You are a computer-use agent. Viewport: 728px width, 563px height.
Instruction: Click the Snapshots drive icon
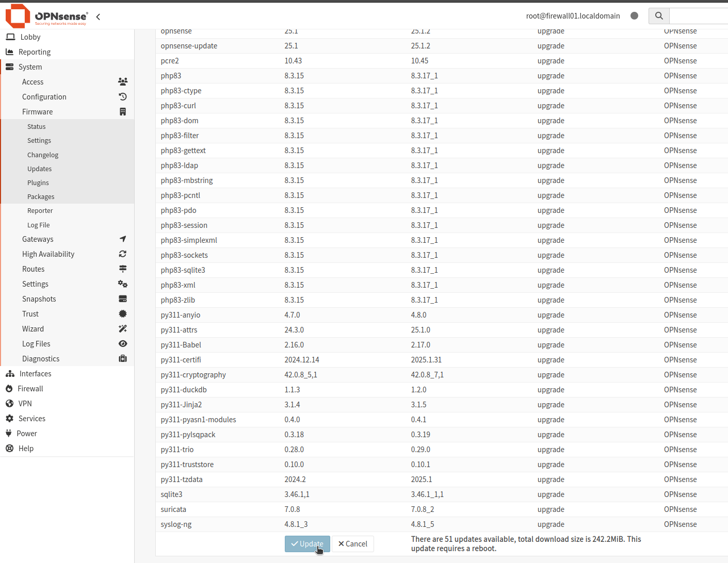123,299
